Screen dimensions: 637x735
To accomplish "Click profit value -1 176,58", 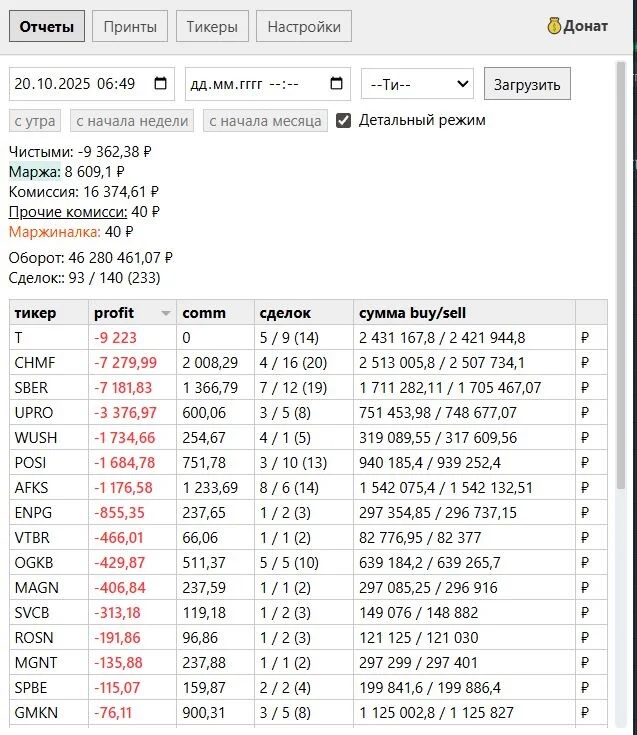I will 123,488.
